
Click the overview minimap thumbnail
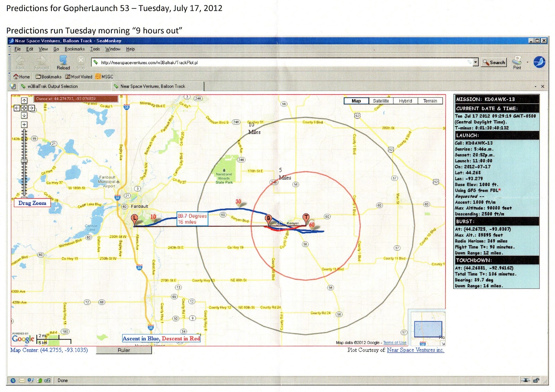click(x=428, y=329)
